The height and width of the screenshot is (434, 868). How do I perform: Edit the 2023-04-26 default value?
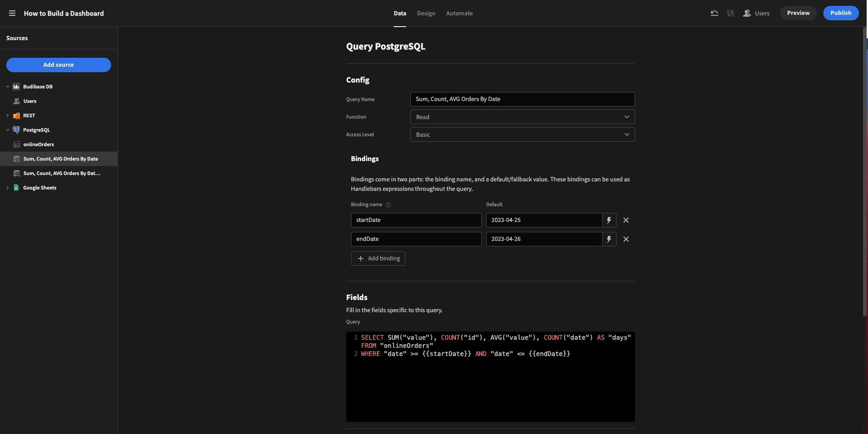click(544, 239)
